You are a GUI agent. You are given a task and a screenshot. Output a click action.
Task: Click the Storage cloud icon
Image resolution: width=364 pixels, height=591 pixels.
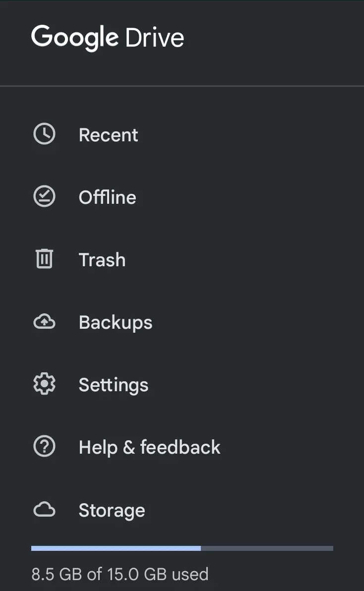click(45, 510)
